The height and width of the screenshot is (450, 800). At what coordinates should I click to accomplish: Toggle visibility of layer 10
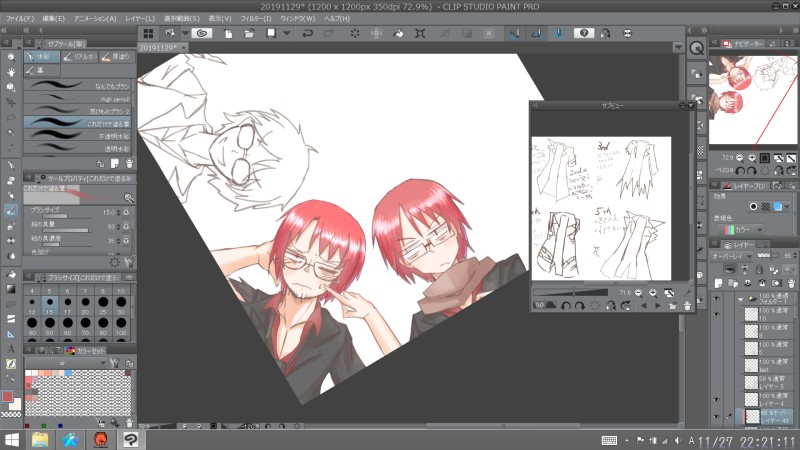point(717,314)
